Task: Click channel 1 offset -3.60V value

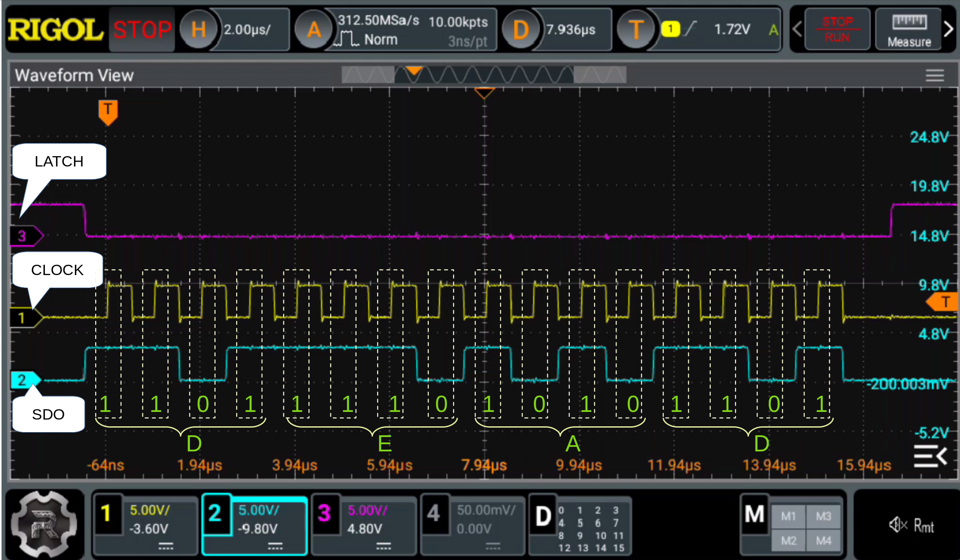Action: pos(149,529)
